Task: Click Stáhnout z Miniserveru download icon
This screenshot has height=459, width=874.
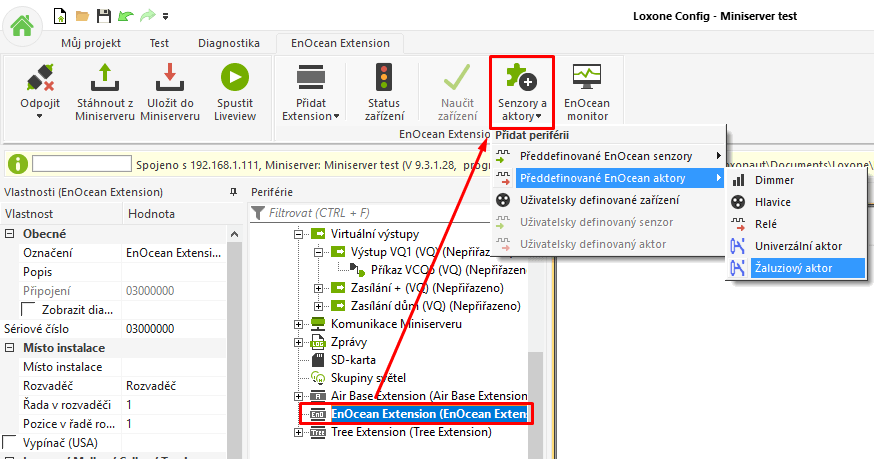Action: [104, 78]
